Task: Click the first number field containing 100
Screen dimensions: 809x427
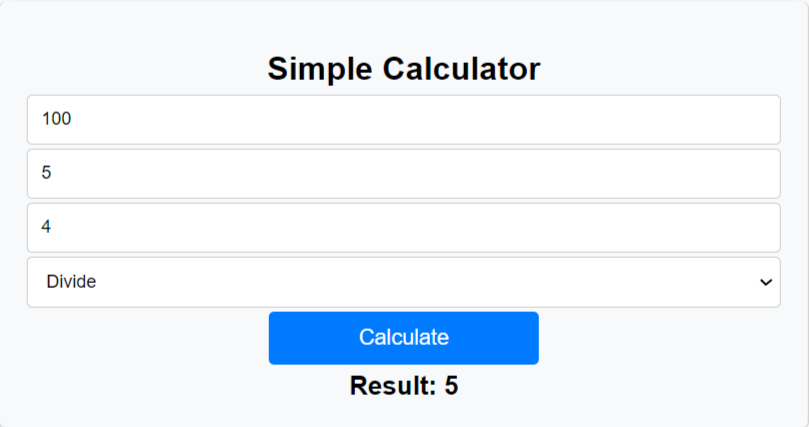Action: pos(403,120)
